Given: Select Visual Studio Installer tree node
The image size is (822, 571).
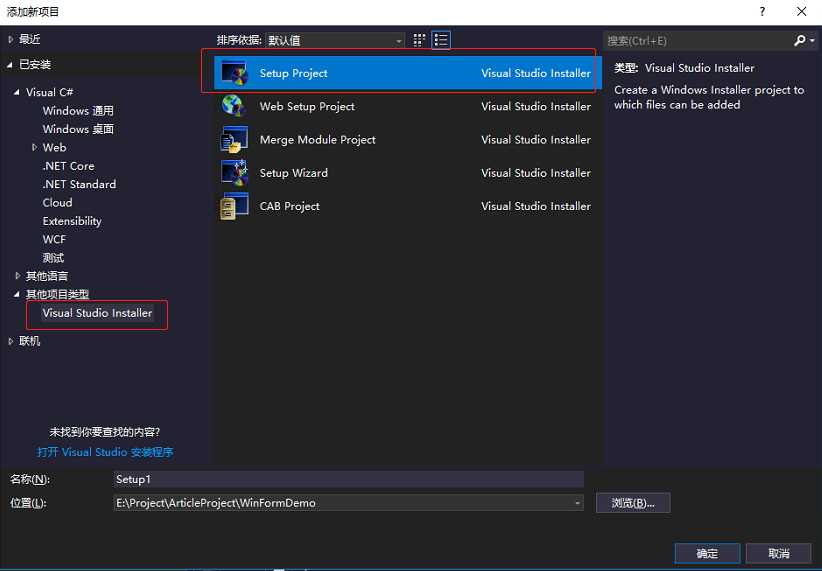Looking at the screenshot, I should pos(98,313).
